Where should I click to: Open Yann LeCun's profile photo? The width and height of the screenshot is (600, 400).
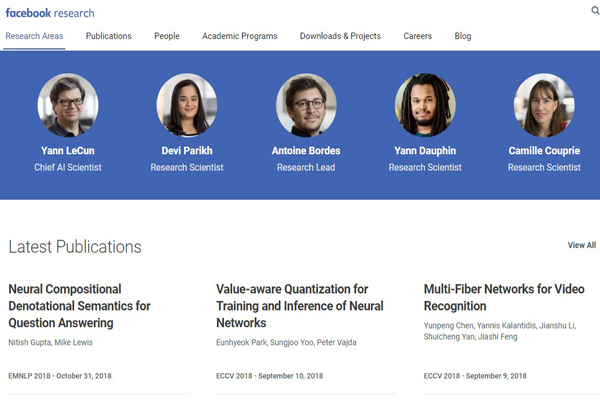point(68,105)
